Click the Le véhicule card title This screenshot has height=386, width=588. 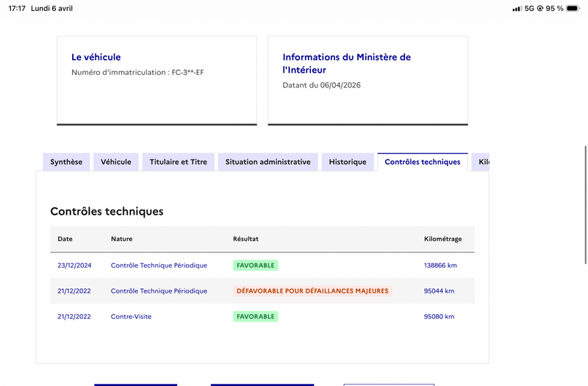[96, 57]
